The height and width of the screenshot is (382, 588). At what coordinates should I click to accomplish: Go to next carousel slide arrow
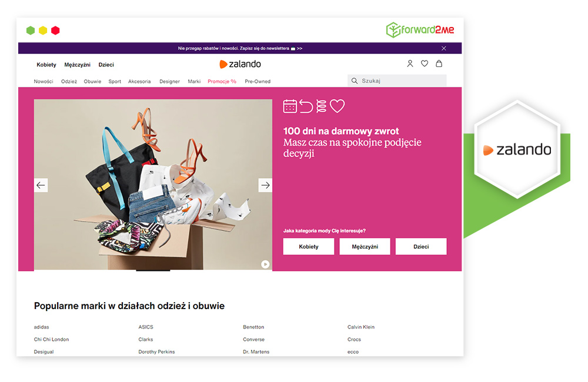coord(265,185)
